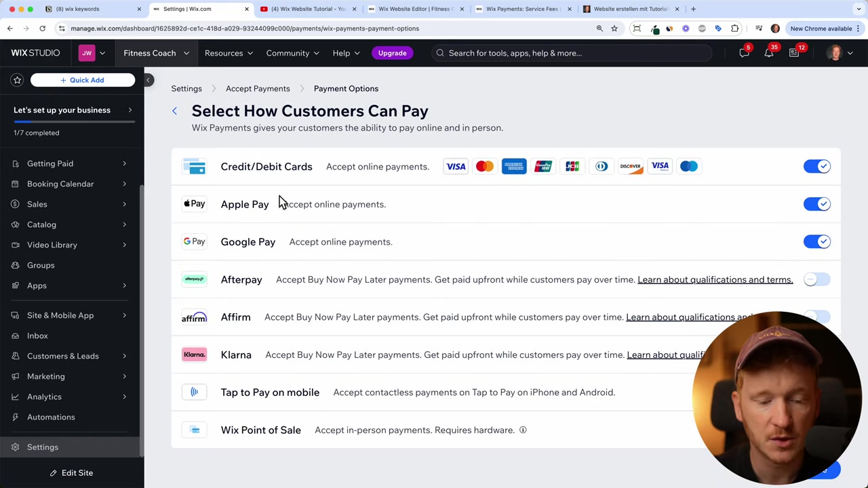Click the Wix Studio logo
The width and height of the screenshot is (868, 488).
click(35, 53)
